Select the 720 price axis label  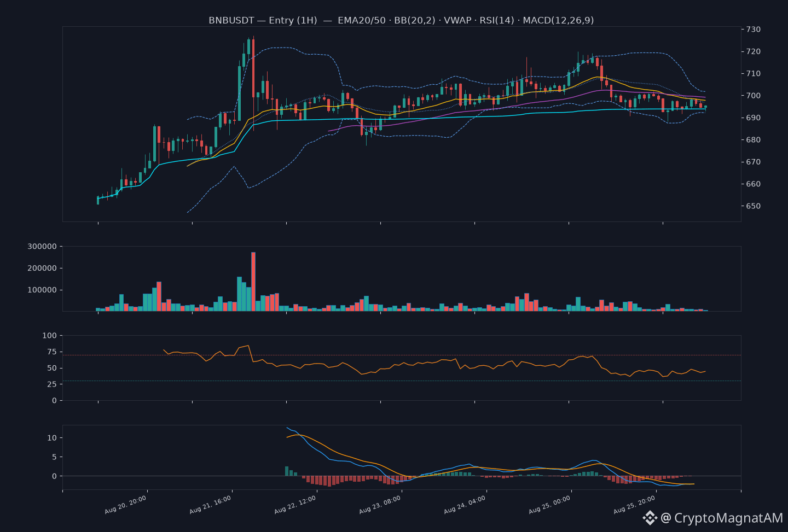tap(752, 52)
